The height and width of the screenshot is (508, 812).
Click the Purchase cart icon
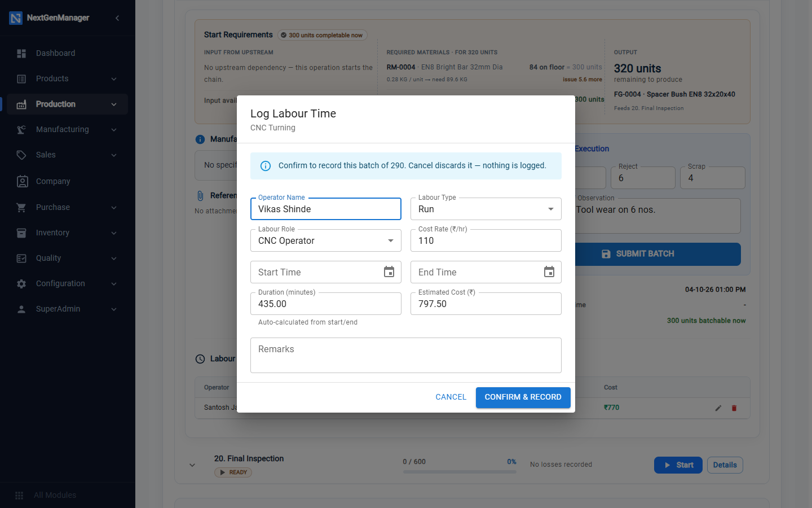[21, 208]
